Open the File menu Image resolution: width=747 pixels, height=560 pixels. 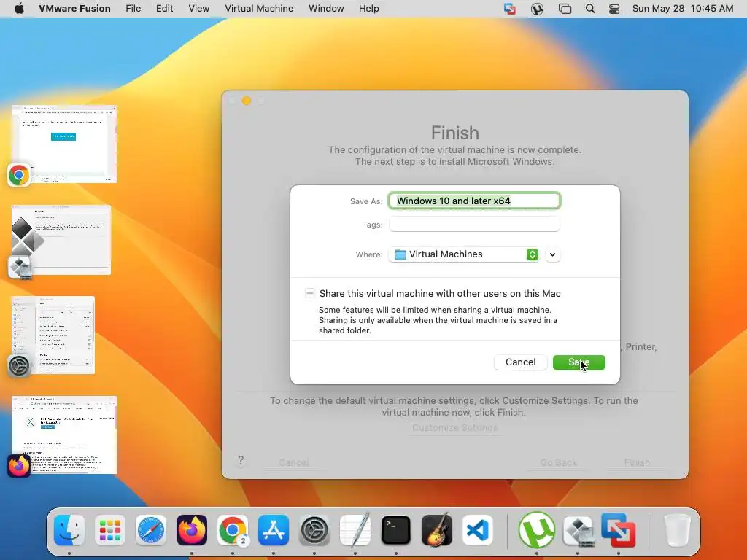[x=133, y=9]
